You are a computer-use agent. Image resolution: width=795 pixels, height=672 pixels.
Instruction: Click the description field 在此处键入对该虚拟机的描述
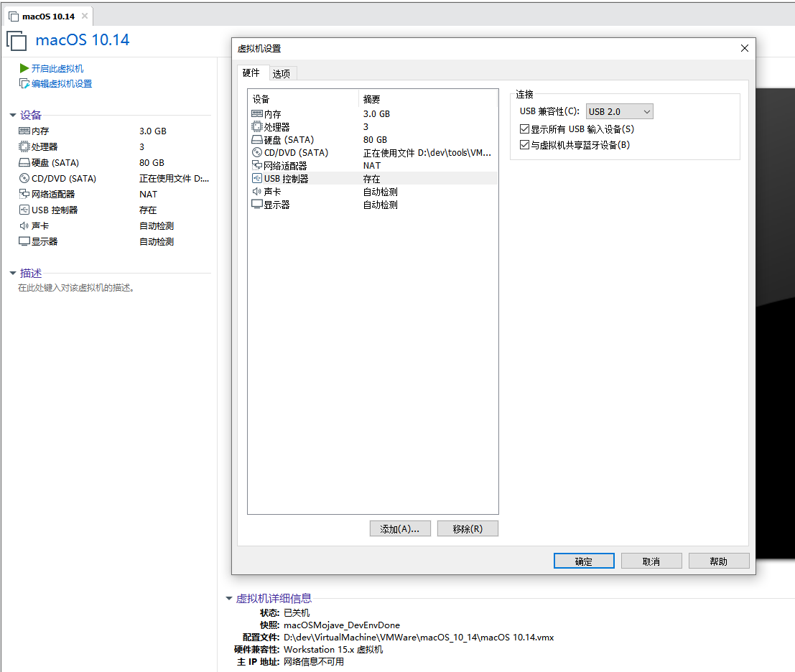tap(76, 288)
